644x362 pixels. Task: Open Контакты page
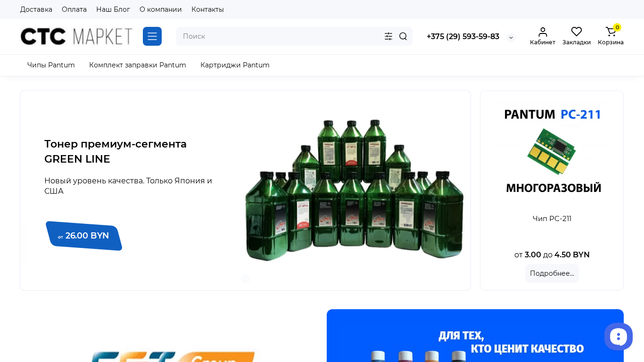(207, 9)
